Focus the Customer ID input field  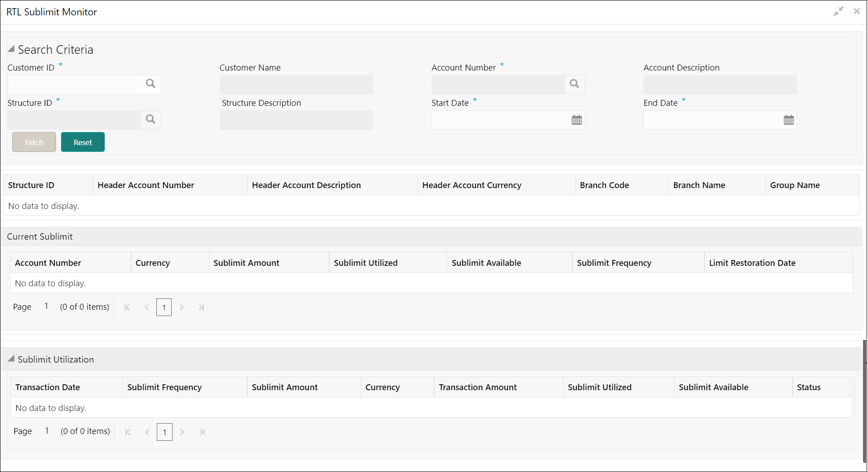click(74, 85)
